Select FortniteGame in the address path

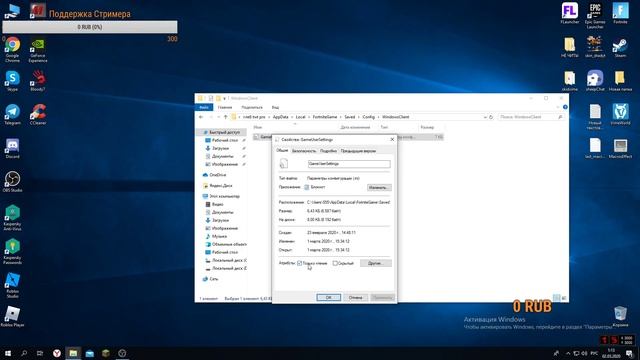325,117
